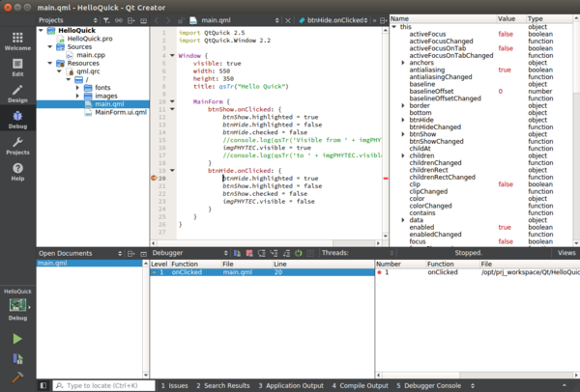Image resolution: width=580 pixels, height=392 pixels.
Task: Close the Projects side pane
Action: click(x=143, y=20)
